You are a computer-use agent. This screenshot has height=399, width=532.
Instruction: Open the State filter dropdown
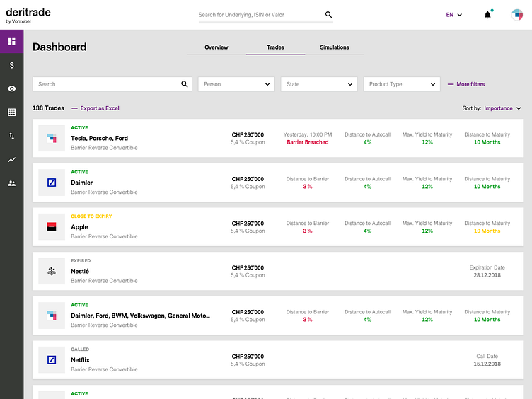(320, 84)
